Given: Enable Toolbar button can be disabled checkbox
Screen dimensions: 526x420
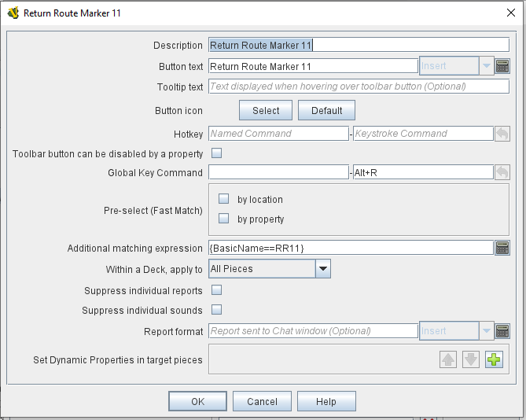Looking at the screenshot, I should click(x=217, y=153).
